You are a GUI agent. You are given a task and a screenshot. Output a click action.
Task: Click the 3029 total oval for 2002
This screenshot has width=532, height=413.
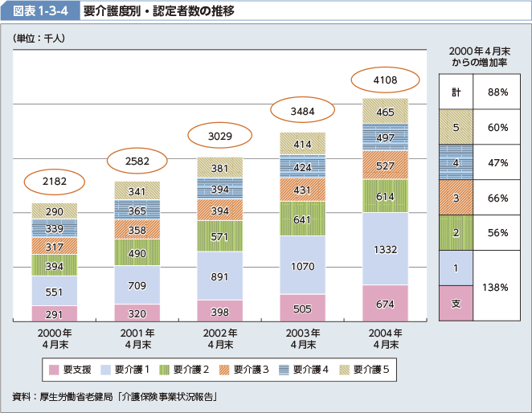[219, 136]
